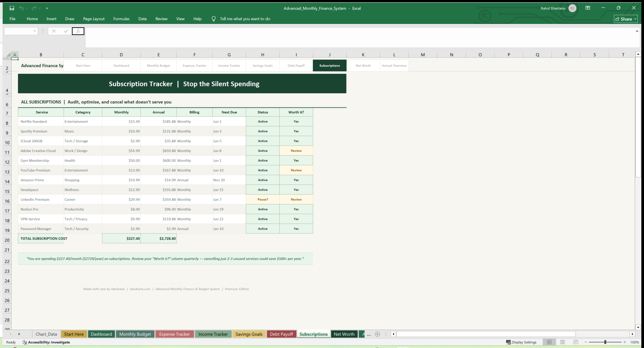644x348 pixels.
Task: Open the Formulas ribbon tab
Action: [121, 19]
